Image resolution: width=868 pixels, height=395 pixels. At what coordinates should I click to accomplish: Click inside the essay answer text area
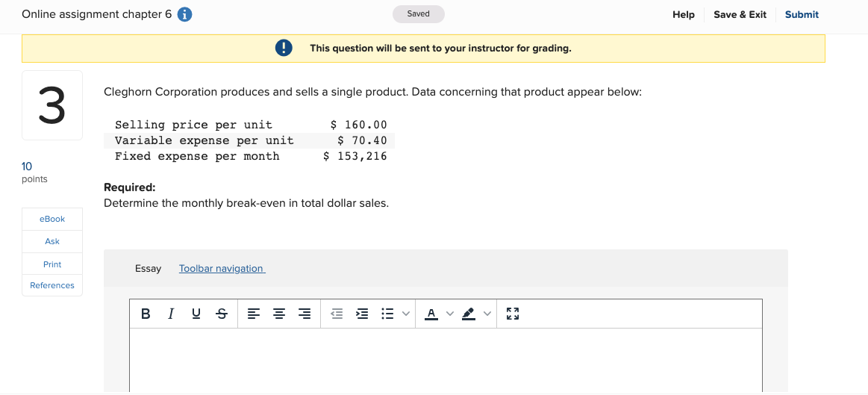(x=446, y=358)
